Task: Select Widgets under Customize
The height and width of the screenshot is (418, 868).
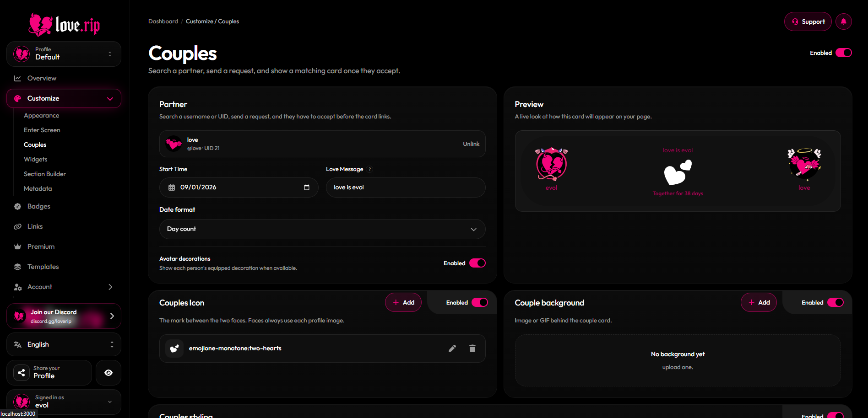Action: click(x=36, y=159)
